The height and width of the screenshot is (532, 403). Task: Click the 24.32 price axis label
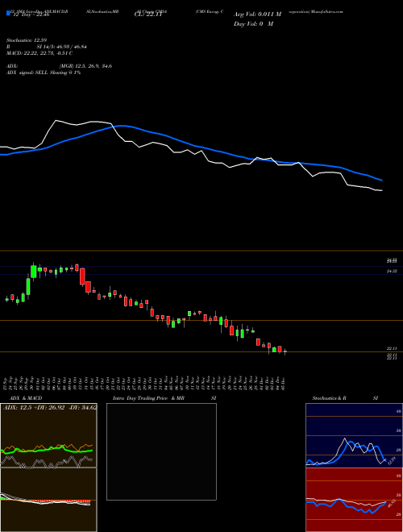point(392,271)
